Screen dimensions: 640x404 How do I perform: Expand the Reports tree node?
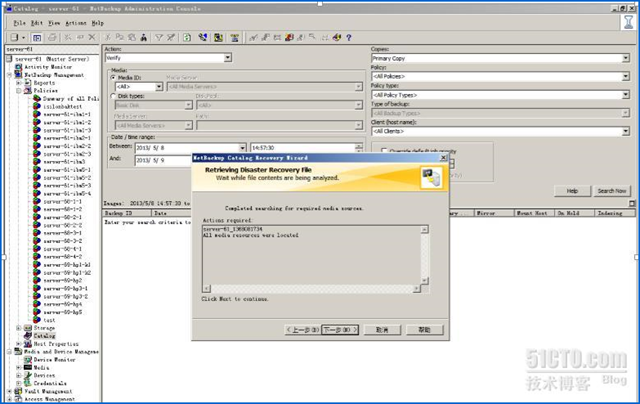(x=18, y=83)
